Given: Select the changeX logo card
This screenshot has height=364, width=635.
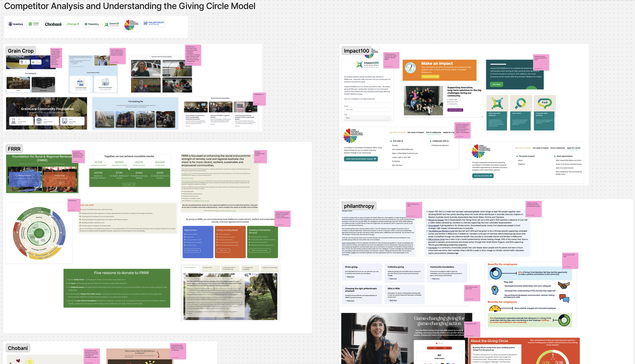Looking at the screenshot, I should [73, 24].
